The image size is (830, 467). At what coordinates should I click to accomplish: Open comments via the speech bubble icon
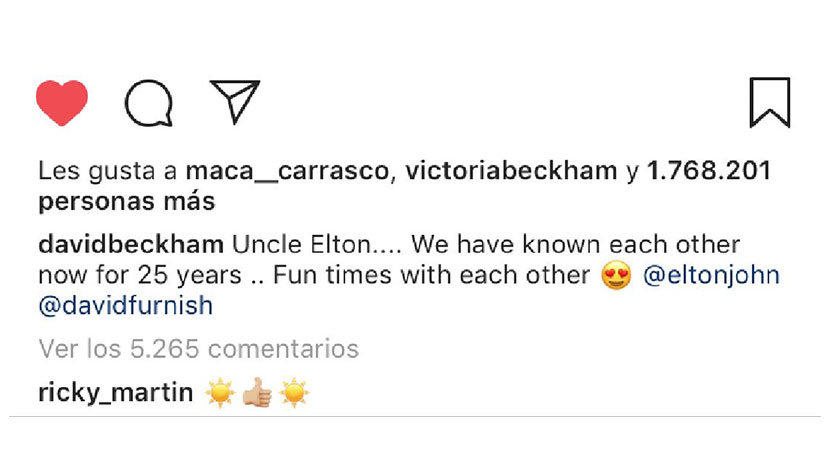tap(148, 103)
